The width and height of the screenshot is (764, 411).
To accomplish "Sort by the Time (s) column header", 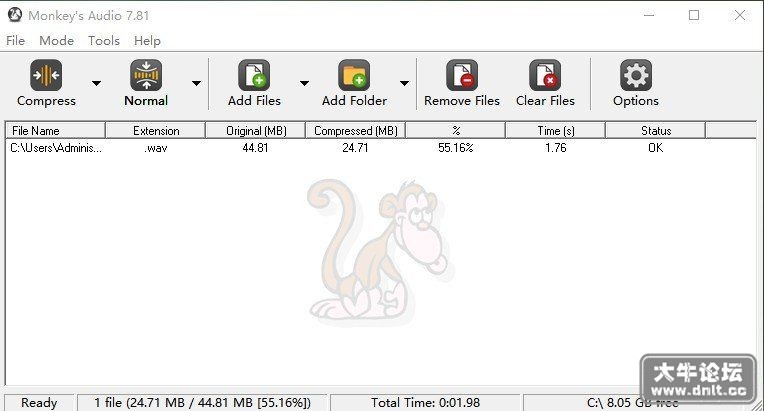I will point(555,131).
